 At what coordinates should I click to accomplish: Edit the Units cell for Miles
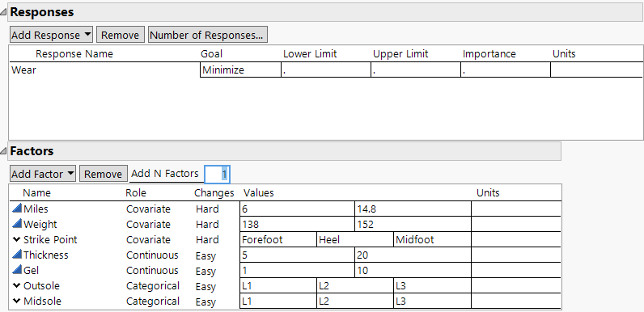point(516,209)
